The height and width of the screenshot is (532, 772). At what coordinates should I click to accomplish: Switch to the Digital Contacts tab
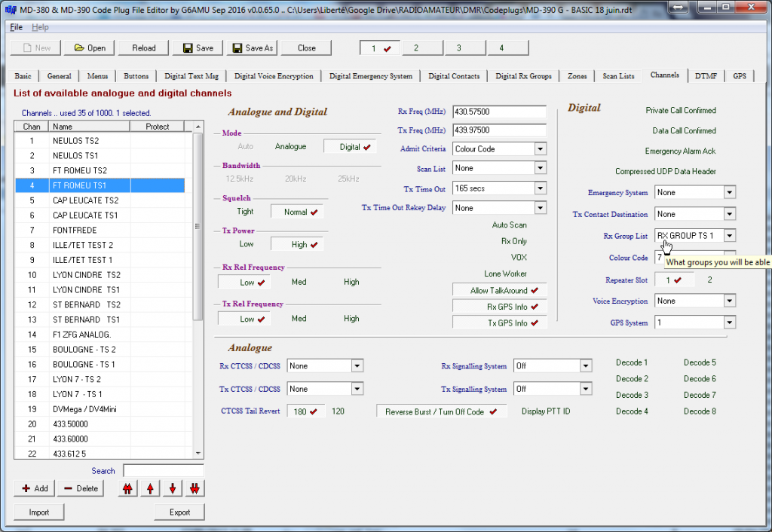[x=453, y=76]
